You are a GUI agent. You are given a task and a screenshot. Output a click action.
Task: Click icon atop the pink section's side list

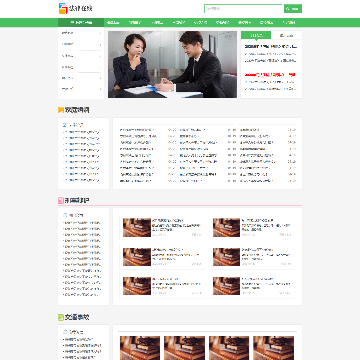65,215
